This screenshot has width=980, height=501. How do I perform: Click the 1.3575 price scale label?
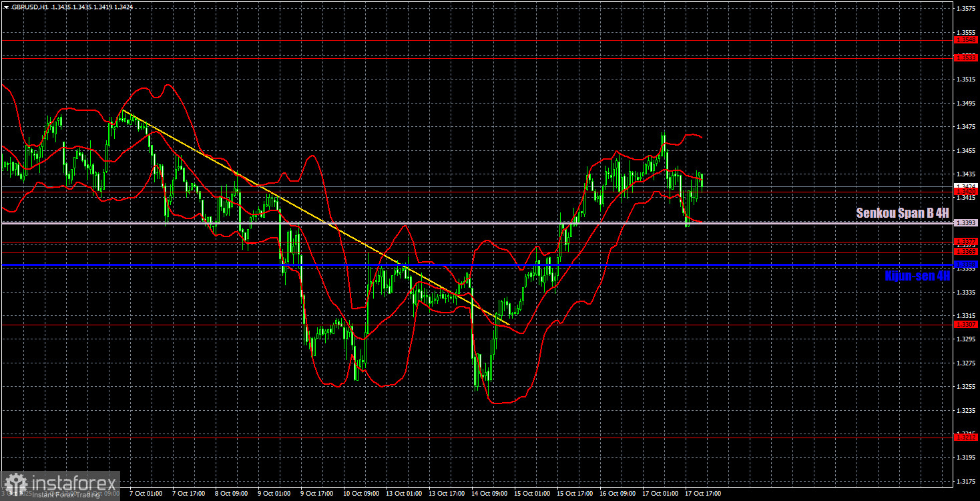966,9
